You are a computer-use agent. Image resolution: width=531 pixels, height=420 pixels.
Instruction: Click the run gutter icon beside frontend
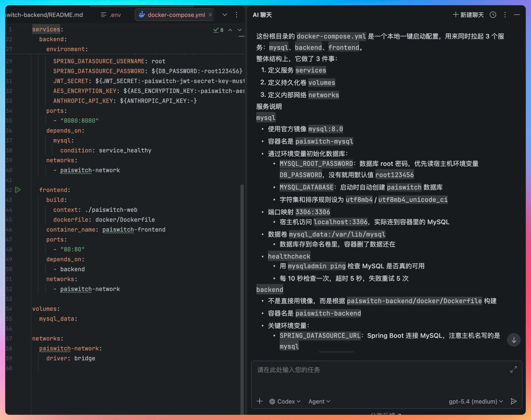coord(18,190)
